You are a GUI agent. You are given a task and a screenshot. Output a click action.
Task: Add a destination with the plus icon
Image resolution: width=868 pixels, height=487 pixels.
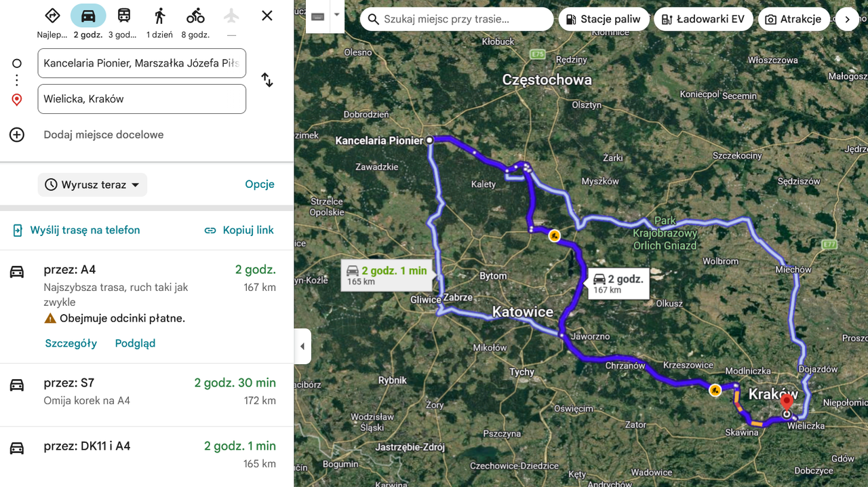[17, 134]
